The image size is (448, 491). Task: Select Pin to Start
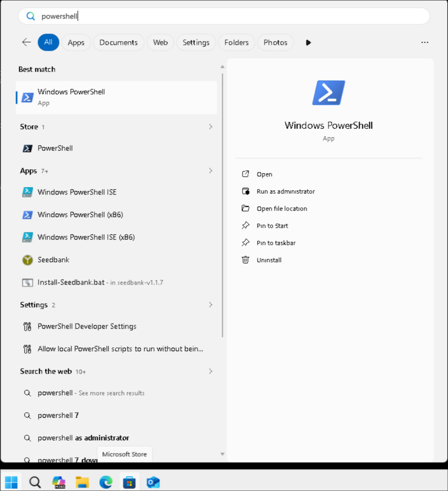point(272,226)
